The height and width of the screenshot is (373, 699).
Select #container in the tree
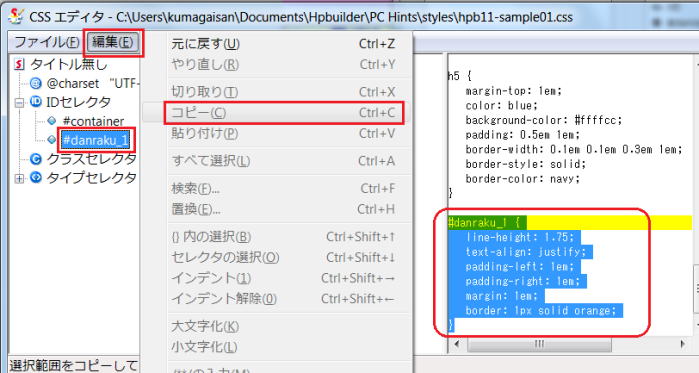coord(93,121)
